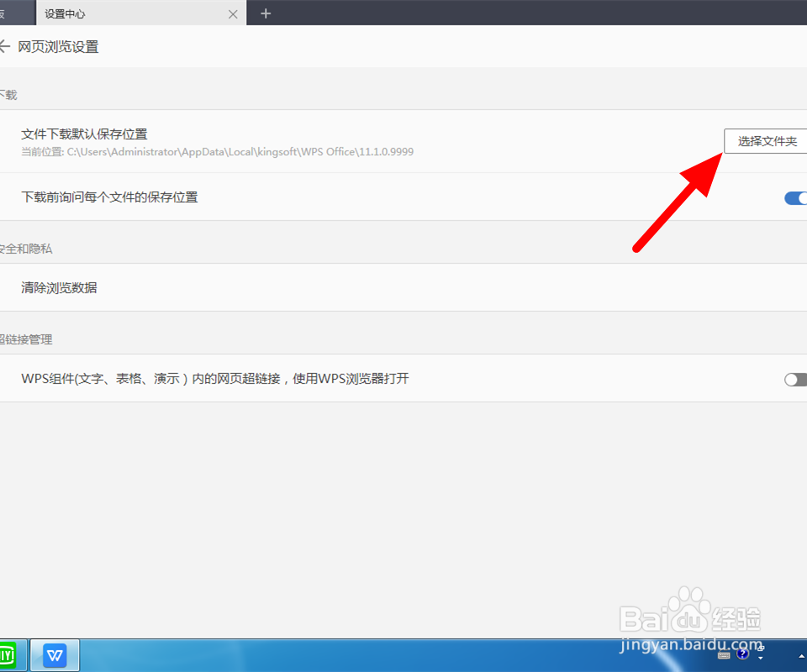The height and width of the screenshot is (672, 807).
Task: Click the 文件下载默认保存位置 label
Action: tap(84, 134)
